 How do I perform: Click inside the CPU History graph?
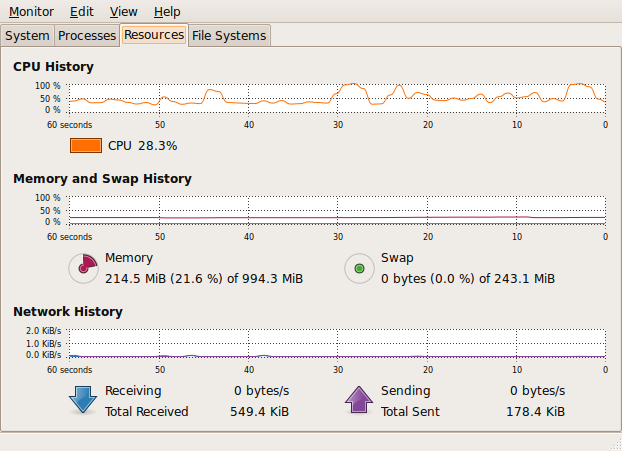(x=337, y=98)
